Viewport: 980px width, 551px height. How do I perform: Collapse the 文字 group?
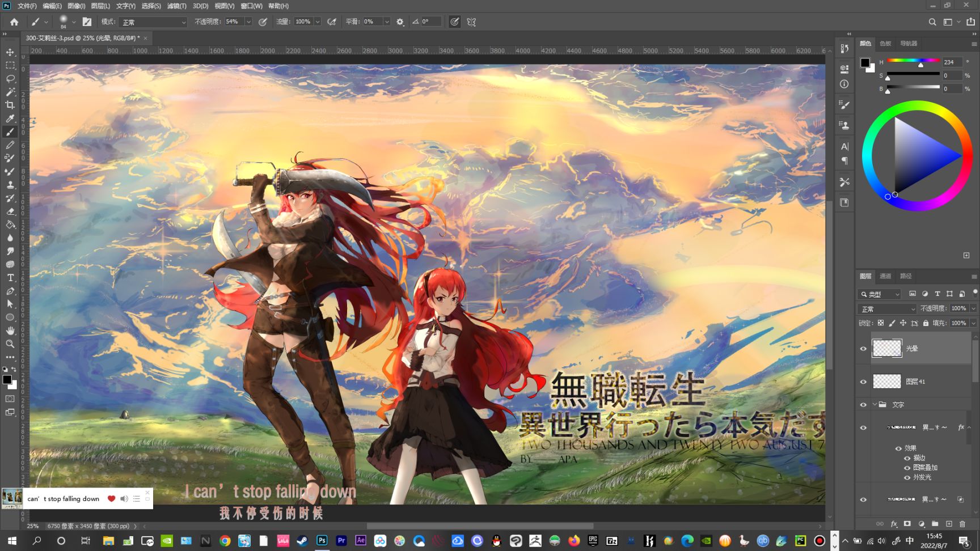[875, 405]
